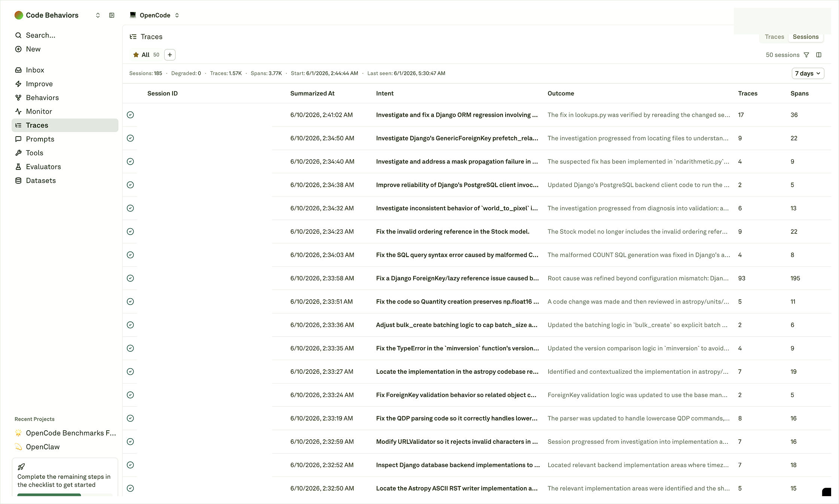Click status icon of the 2:34:03 AM session
The height and width of the screenshot is (504, 839).
[130, 255]
